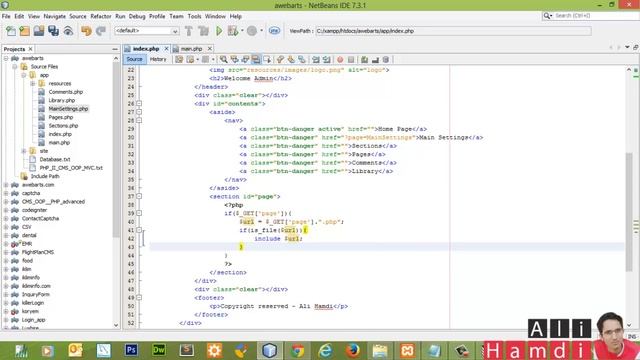
Task: Select Sections.php in project tree
Action: (x=63, y=126)
